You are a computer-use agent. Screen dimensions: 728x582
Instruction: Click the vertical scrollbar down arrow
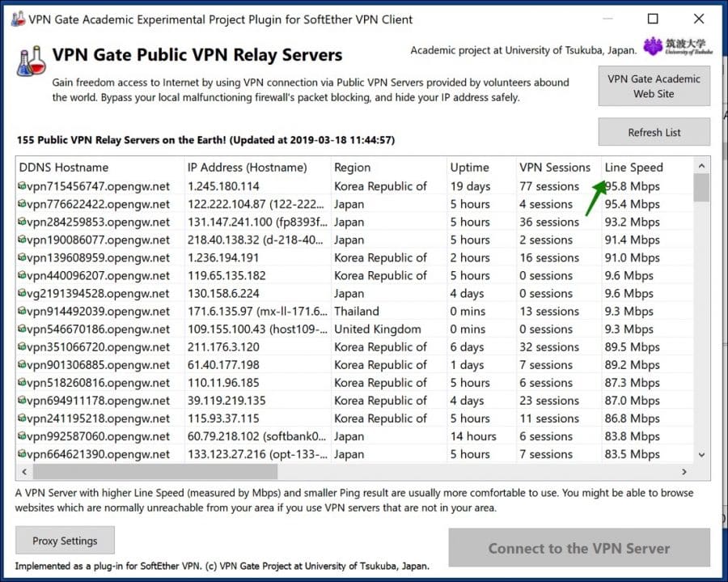pyautogui.click(x=701, y=455)
